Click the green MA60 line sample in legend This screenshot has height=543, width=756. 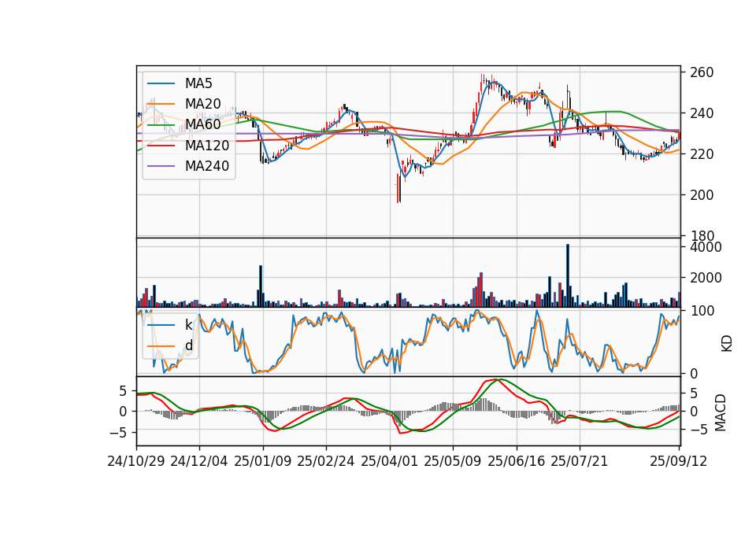coord(161,124)
